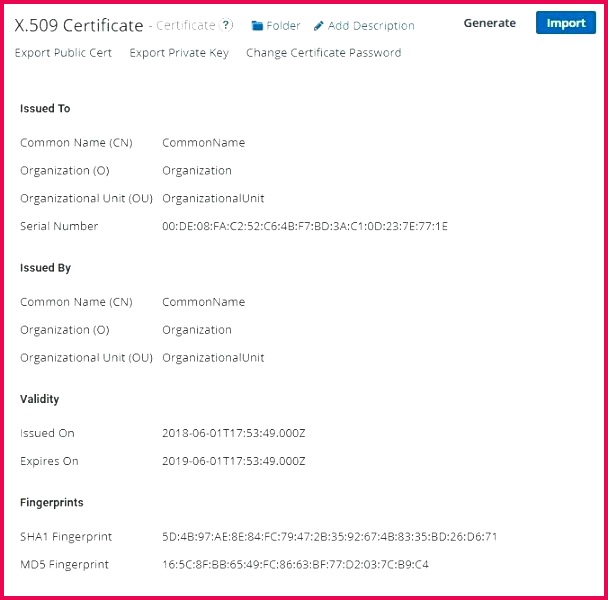The width and height of the screenshot is (608, 600).
Task: Click CommonName value under Issued By
Action: (204, 302)
